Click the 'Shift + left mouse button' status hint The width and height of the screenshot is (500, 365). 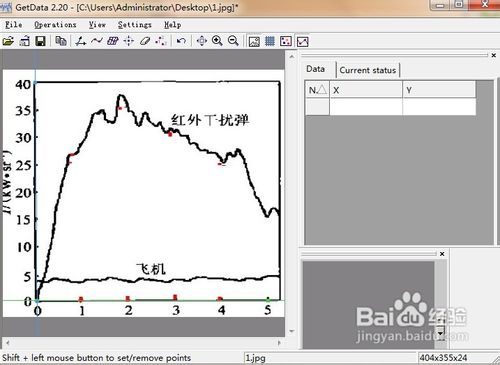point(96,358)
